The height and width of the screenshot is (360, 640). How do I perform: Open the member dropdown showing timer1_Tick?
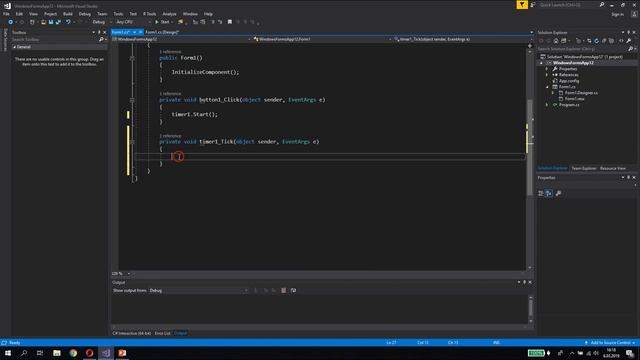462,39
